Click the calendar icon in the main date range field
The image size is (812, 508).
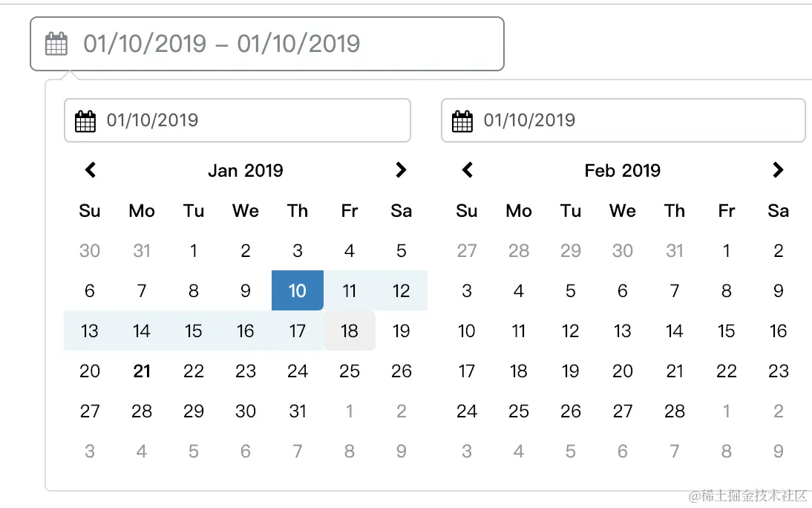56,44
